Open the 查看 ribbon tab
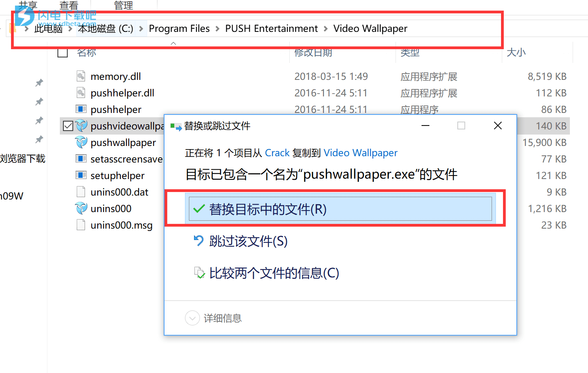This screenshot has width=588, height=373. pos(69,5)
